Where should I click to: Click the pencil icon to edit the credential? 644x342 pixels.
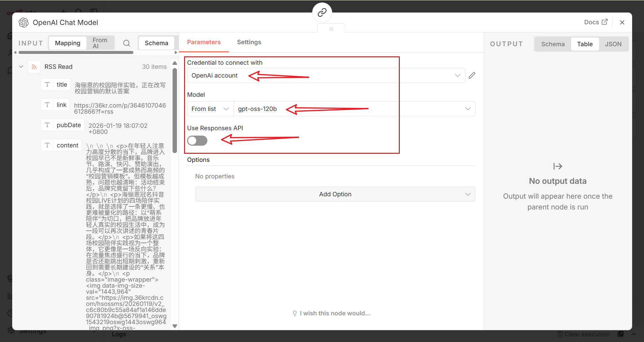point(472,75)
